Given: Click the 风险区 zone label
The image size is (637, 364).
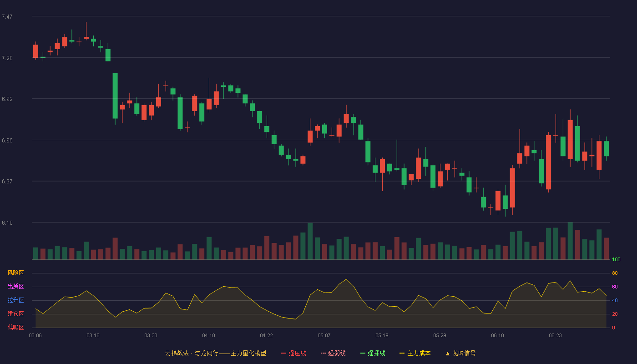Looking at the screenshot, I should coord(16,273).
